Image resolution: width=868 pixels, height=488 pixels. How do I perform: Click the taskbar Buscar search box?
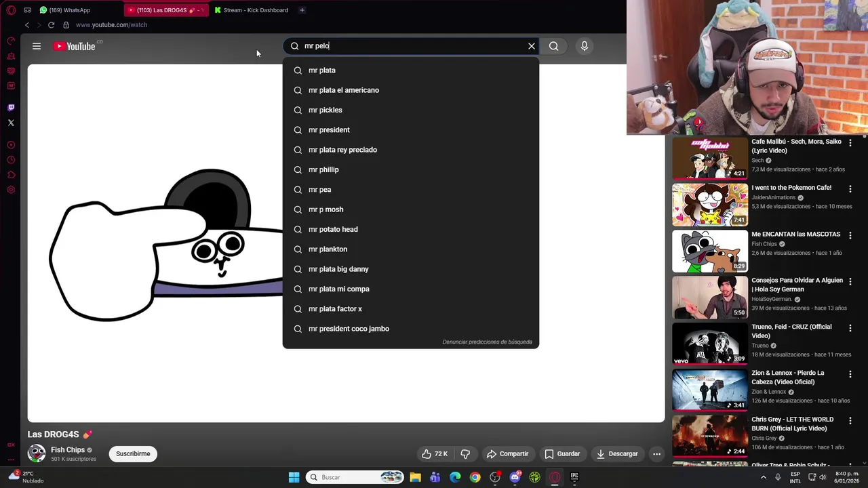click(x=355, y=477)
